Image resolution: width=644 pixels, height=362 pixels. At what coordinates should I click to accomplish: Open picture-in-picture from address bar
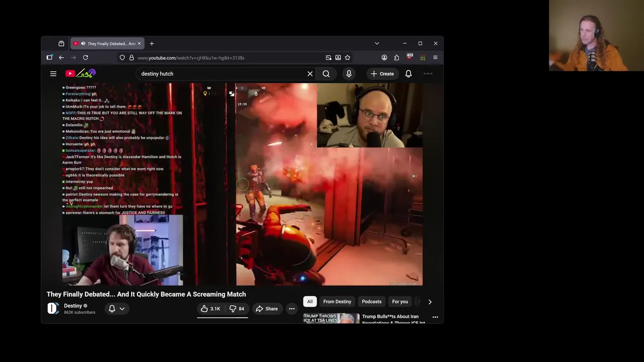(329, 58)
